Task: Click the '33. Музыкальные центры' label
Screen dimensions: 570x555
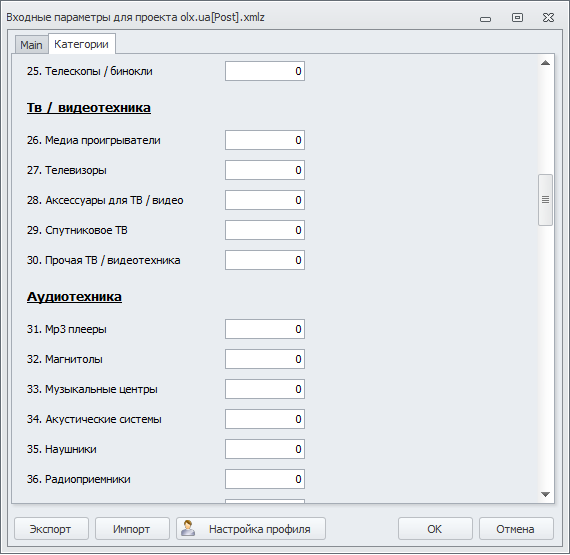Action: 92,389
